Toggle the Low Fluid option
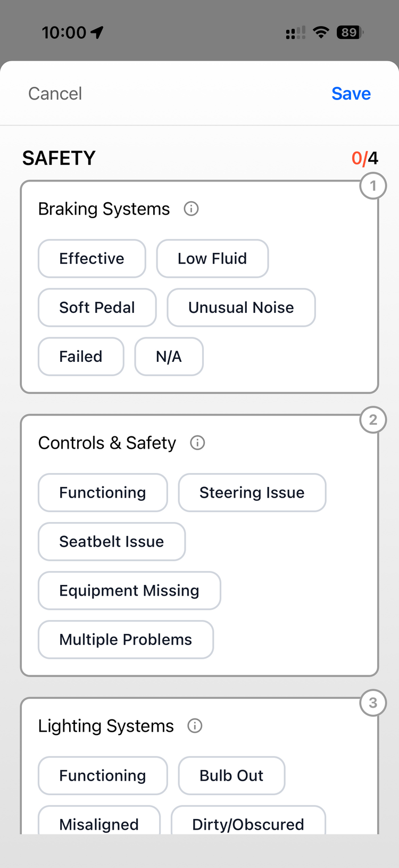The height and width of the screenshot is (868, 399). pos(212,259)
